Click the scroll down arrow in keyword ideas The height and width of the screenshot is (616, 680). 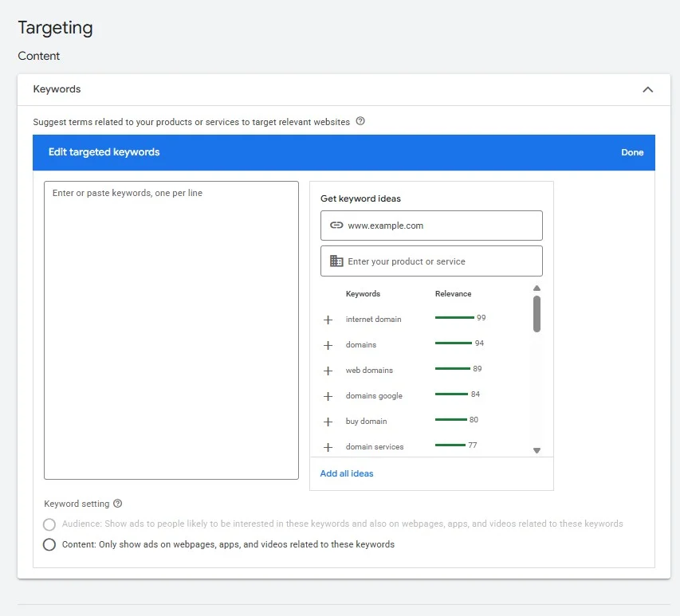537,450
